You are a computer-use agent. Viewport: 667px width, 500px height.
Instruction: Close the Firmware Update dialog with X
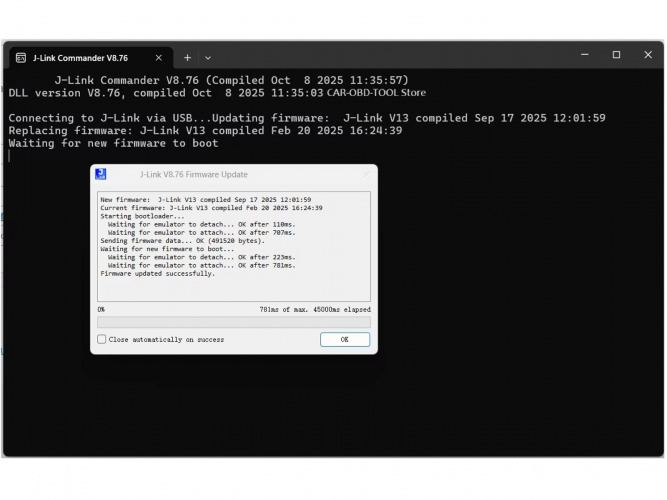[x=366, y=174]
